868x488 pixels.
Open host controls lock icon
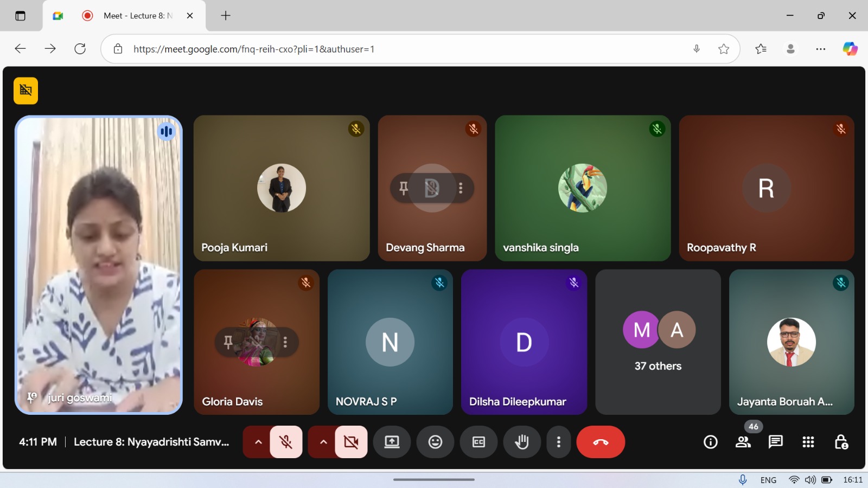click(x=841, y=442)
